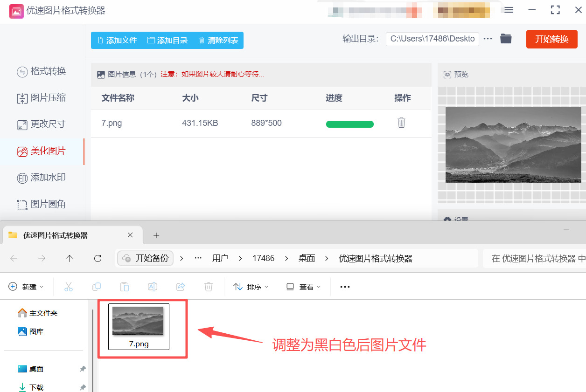Delete 7.png using the trash icon
Image resolution: width=586 pixels, height=392 pixels.
pos(401,123)
